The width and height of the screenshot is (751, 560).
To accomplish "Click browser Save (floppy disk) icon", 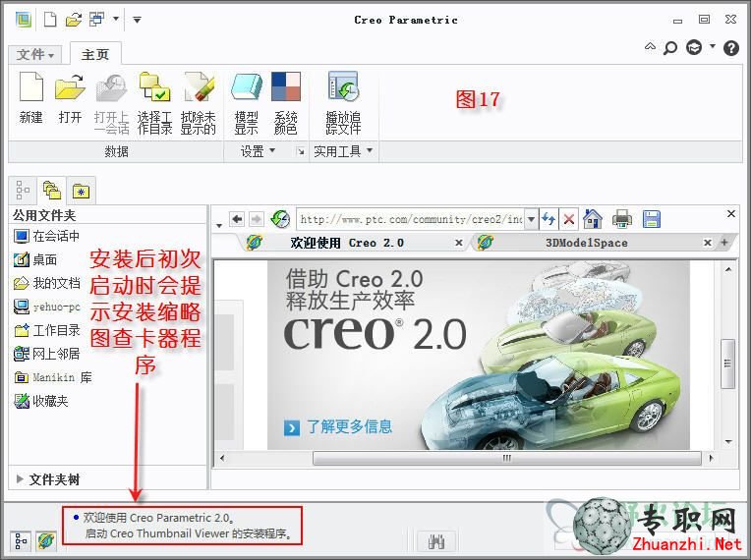I will [652, 219].
